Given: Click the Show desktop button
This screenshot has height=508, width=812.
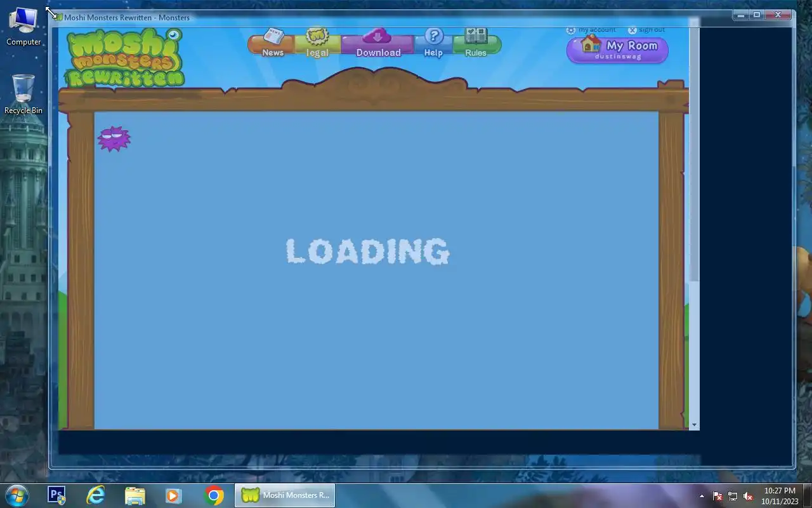Looking at the screenshot, I should [807, 496].
